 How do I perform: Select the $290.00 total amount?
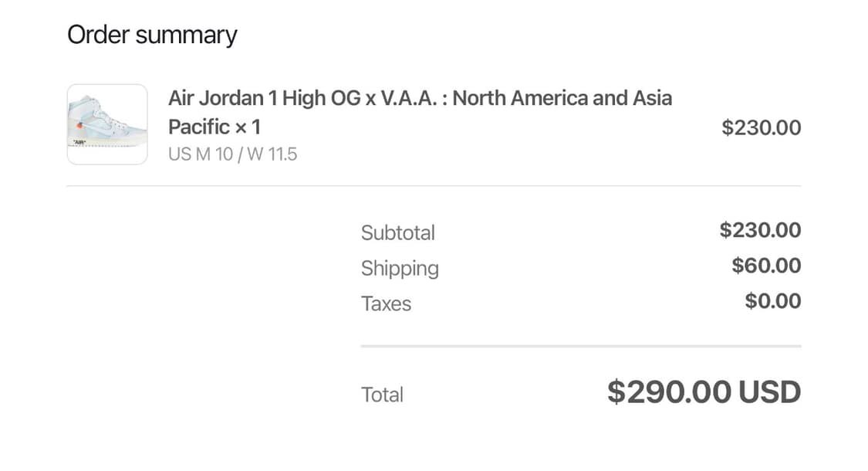pos(669,392)
